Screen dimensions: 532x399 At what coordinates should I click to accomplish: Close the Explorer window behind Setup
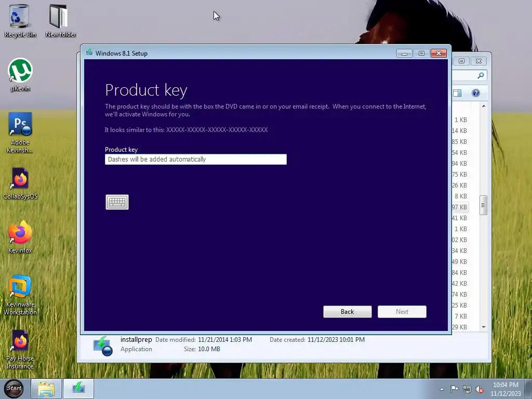pyautogui.click(x=478, y=61)
